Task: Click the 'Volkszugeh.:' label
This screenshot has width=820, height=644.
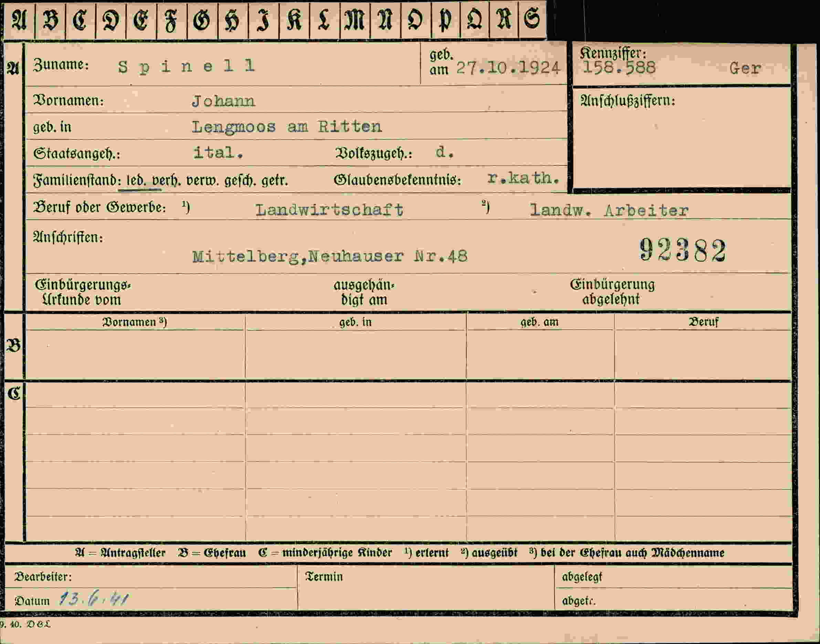Action: point(374,154)
